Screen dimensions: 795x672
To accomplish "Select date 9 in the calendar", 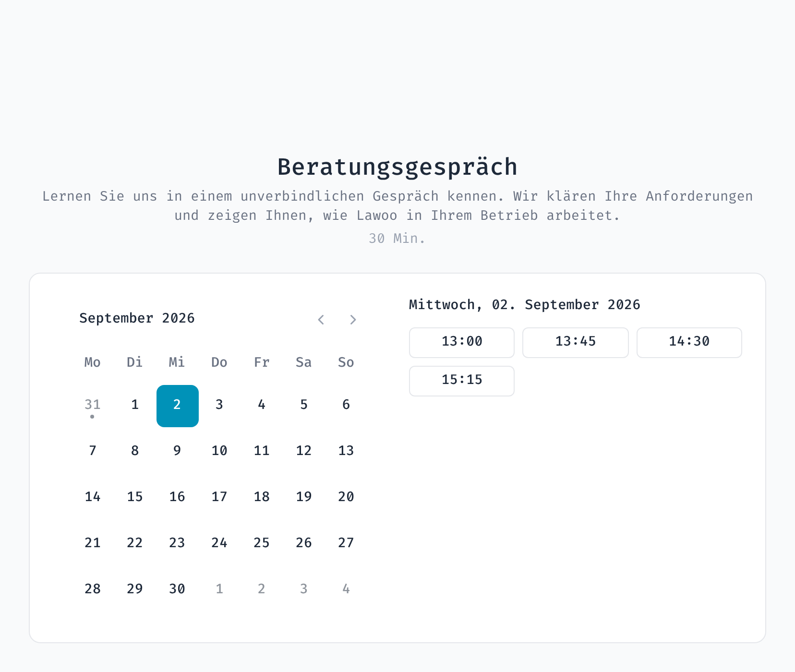I will pos(177,452).
